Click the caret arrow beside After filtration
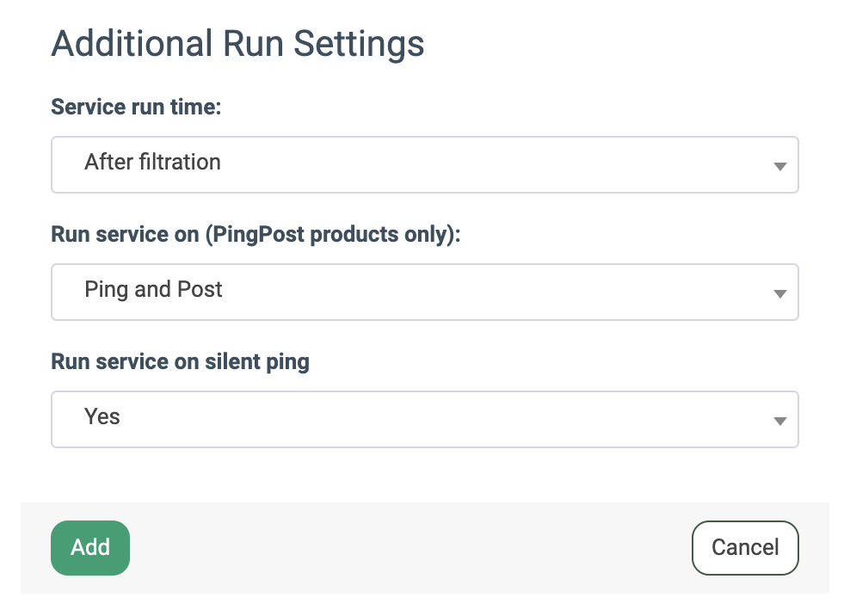This screenshot has height=616, width=850. pos(779,166)
